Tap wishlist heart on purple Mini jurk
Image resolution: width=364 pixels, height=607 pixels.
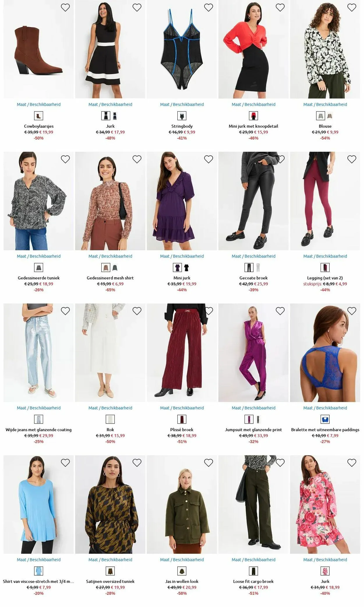[x=208, y=159]
